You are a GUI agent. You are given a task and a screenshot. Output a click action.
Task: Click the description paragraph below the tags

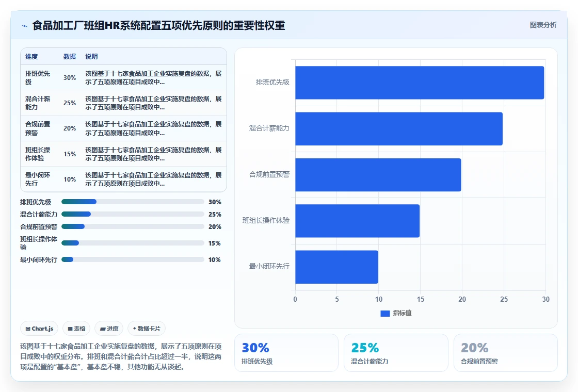(121, 356)
